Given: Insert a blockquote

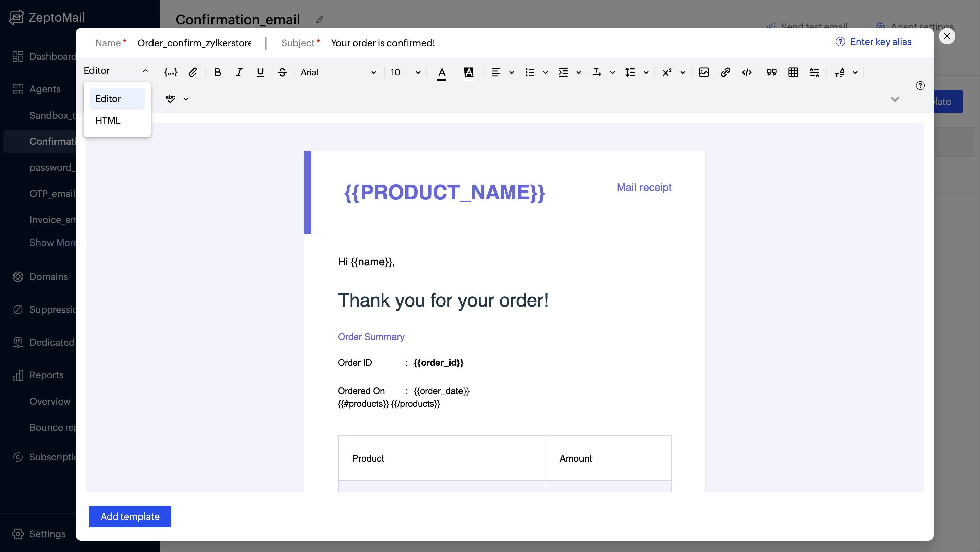Looking at the screenshot, I should coord(771,72).
